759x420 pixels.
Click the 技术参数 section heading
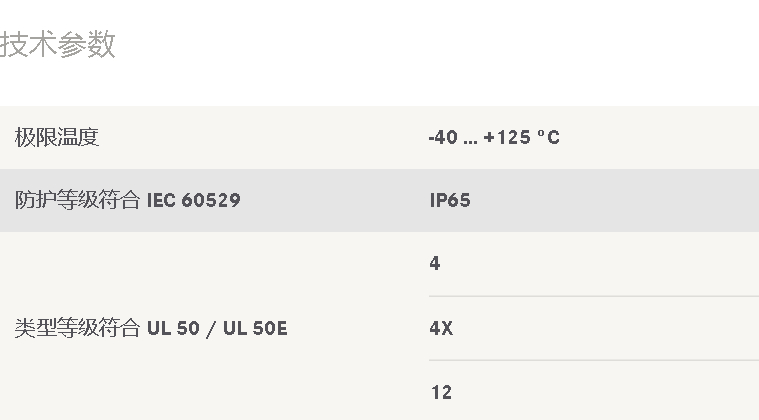point(58,45)
